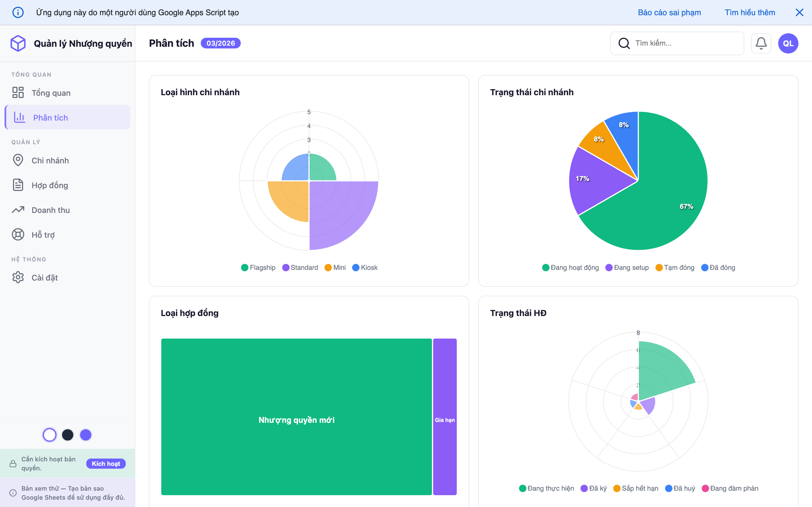Toggle Flagship legend in branch type chart

click(258, 268)
